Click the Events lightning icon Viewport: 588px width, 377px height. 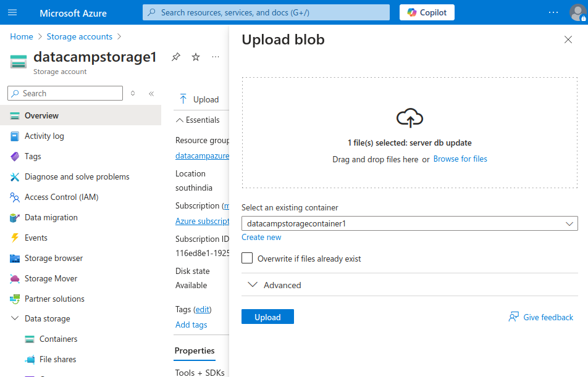coord(15,238)
